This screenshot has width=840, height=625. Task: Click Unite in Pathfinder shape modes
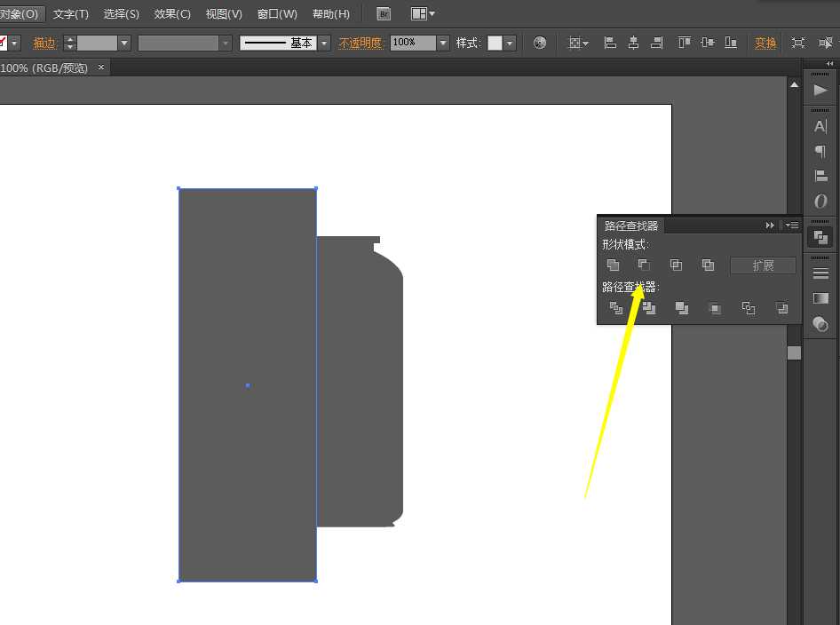click(613, 265)
